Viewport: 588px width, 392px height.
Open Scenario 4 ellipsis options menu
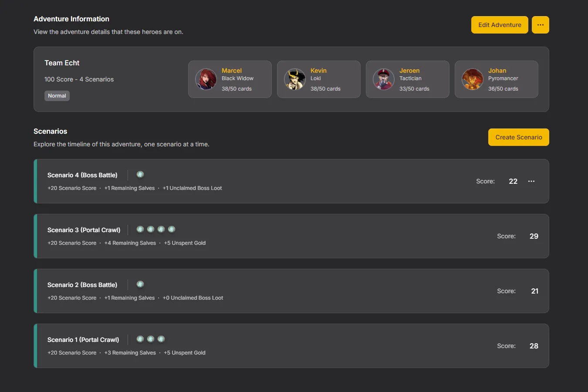point(531,181)
